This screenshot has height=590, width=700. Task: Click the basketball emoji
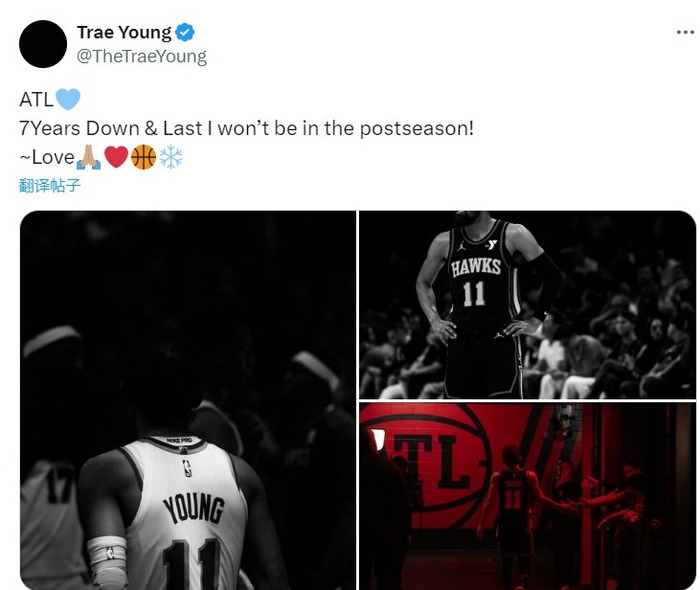(x=144, y=157)
